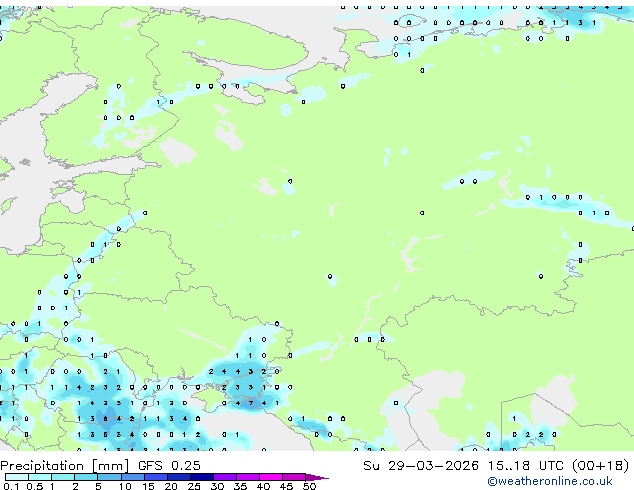The height and width of the screenshot is (490, 634).
Task: Select legend swatch between 0.1 and 0.5 mm
Action: 17,477
